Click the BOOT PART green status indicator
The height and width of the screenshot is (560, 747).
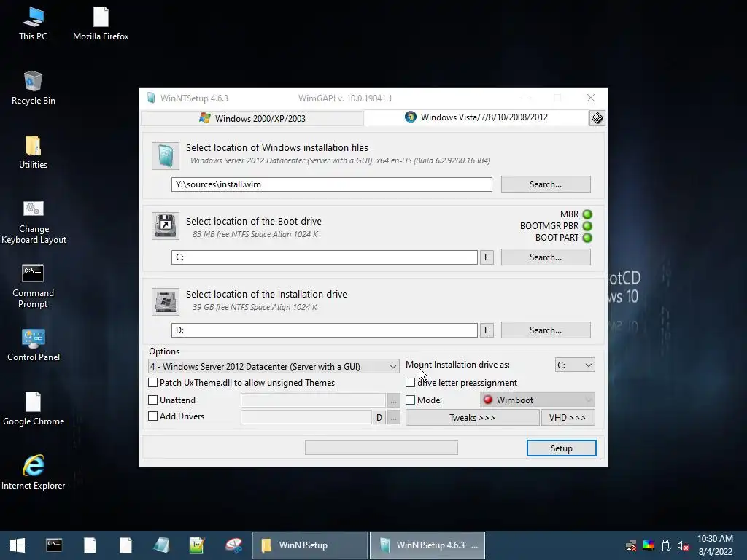tap(587, 238)
